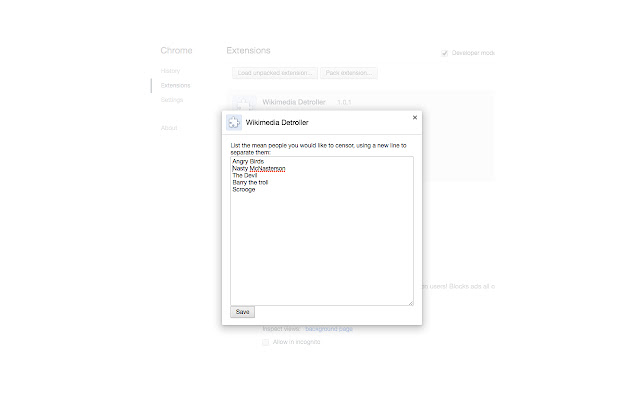Image resolution: width=640 pixels, height=400 pixels.
Task: Click the underlined word McNasterson
Action: click(x=267, y=169)
